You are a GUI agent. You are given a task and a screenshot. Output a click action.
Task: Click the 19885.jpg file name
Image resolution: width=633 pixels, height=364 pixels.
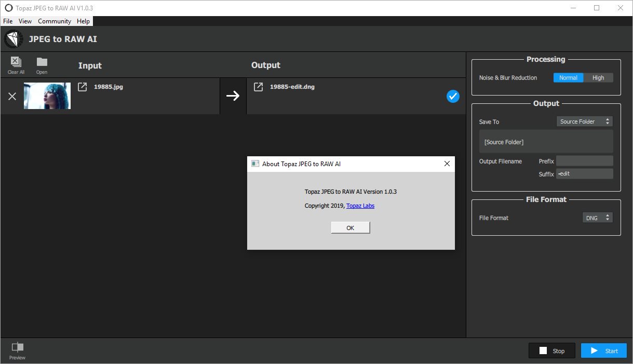[109, 87]
